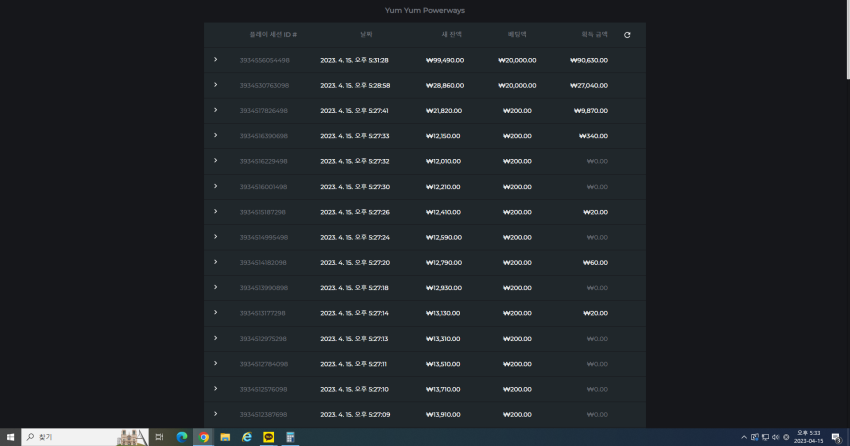This screenshot has width=850, height=446.
Task: Click date 2023. 4. 15. 오후 5:28:58
Action: pyautogui.click(x=355, y=86)
